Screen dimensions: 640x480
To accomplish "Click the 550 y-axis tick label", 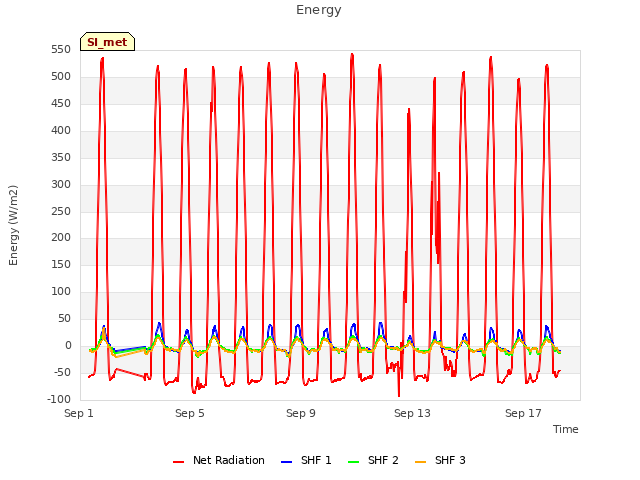I will (x=61, y=50).
